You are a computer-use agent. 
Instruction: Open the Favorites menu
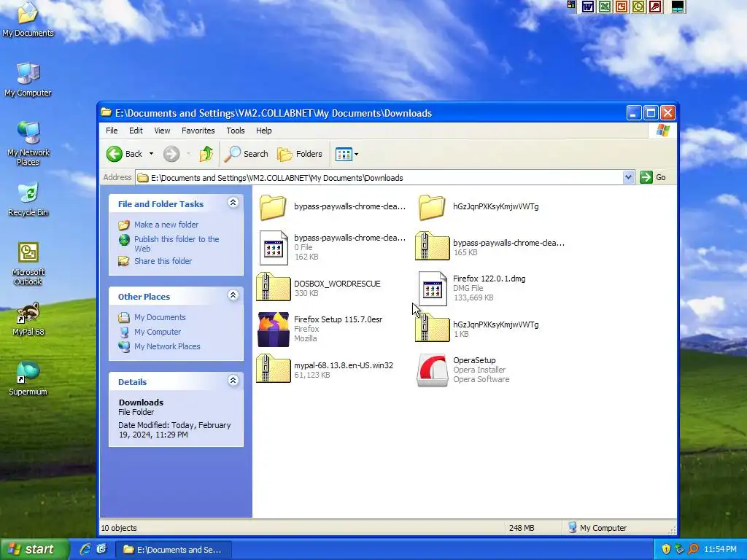198,131
